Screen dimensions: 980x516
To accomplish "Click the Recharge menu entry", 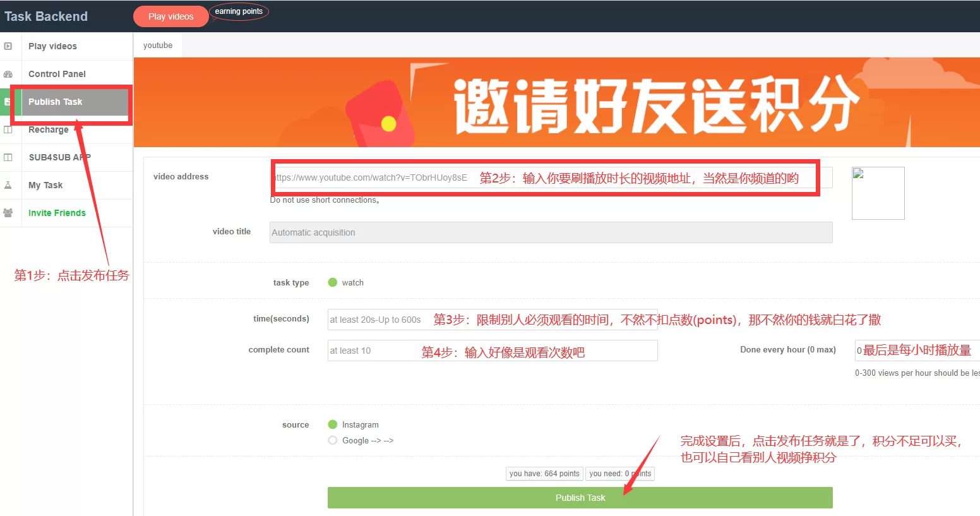I will (x=47, y=129).
